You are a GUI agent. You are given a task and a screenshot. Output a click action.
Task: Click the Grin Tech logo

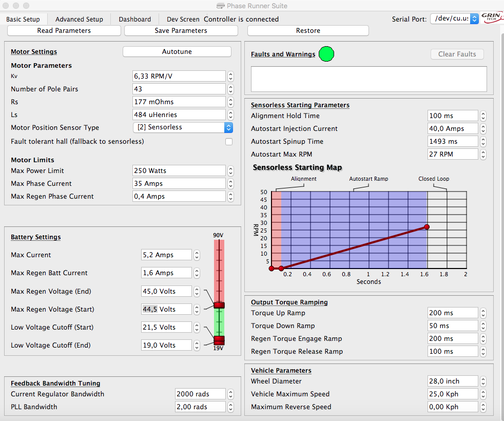click(x=492, y=18)
